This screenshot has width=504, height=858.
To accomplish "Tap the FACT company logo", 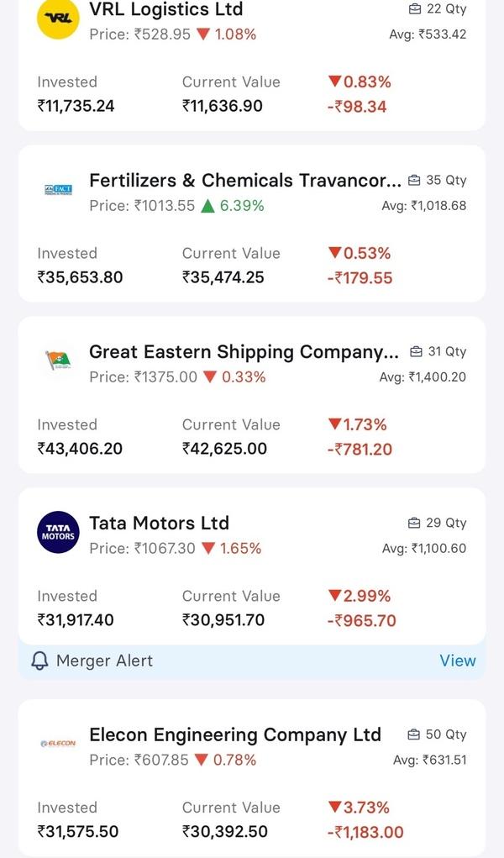I will pos(58,190).
